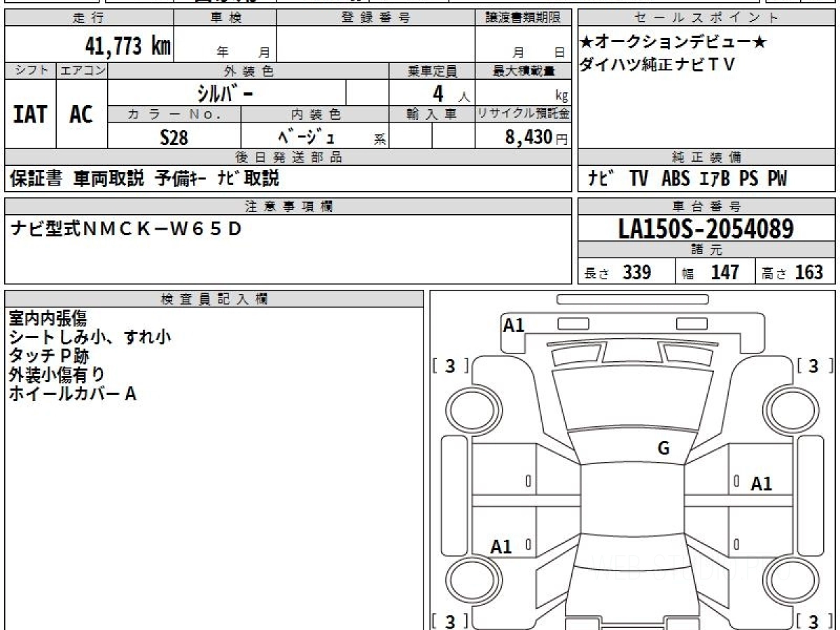
Task: Click the 最大積載量 header
Action: [x=523, y=71]
